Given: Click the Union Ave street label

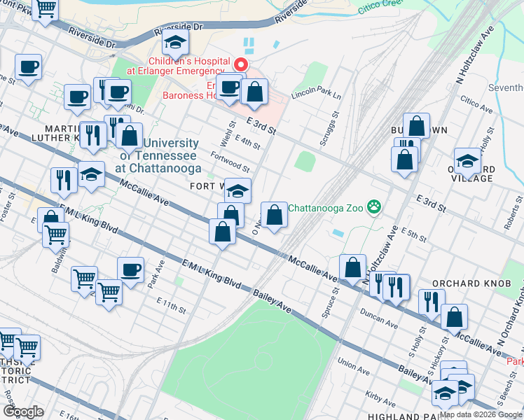Looking at the screenshot, I should [354, 366].
